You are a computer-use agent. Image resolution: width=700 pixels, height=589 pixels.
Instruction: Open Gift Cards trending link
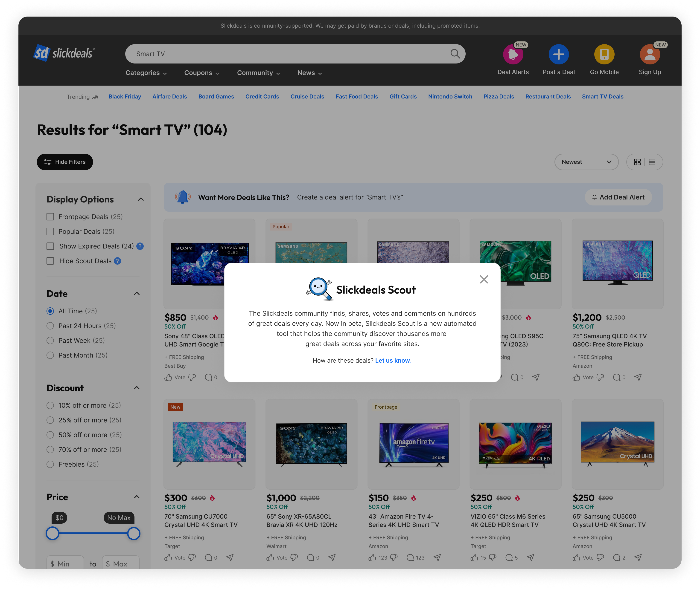click(x=403, y=96)
